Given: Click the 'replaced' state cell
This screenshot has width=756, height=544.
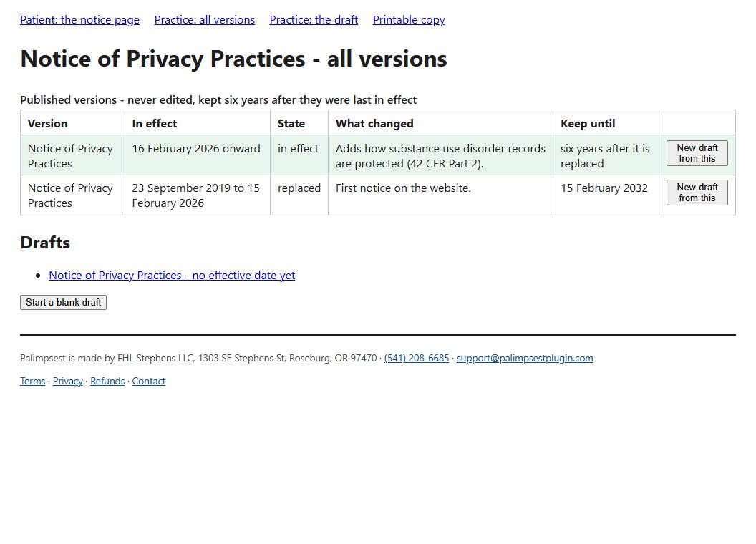Looking at the screenshot, I should (x=299, y=195).
